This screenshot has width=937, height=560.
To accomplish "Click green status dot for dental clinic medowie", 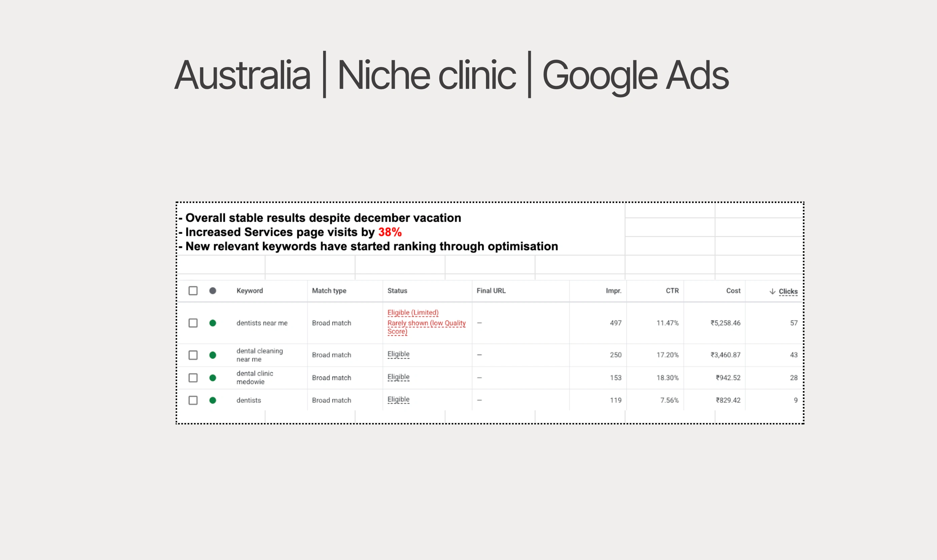I will pos(213,378).
